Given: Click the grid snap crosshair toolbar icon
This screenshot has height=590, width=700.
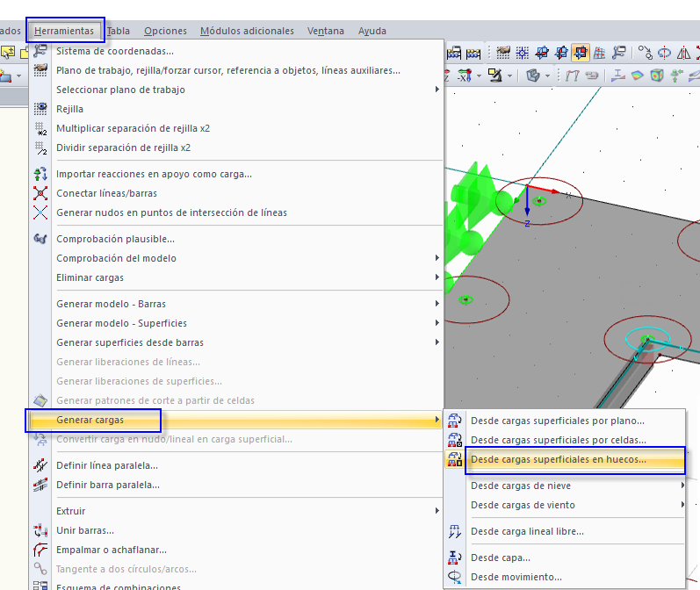Looking at the screenshot, I should pyautogui.click(x=523, y=53).
